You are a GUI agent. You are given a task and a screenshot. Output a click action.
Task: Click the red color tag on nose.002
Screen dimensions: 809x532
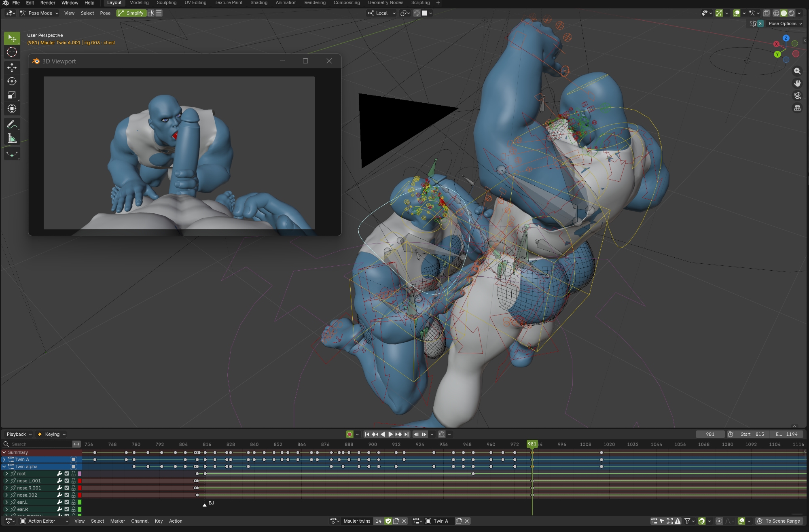point(80,495)
